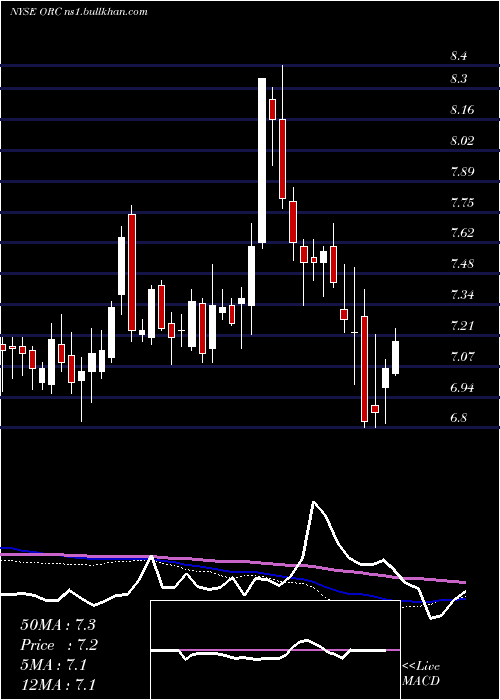Click the '12MA : 7.1' readout
The width and height of the screenshot is (500, 700).
tap(58, 685)
